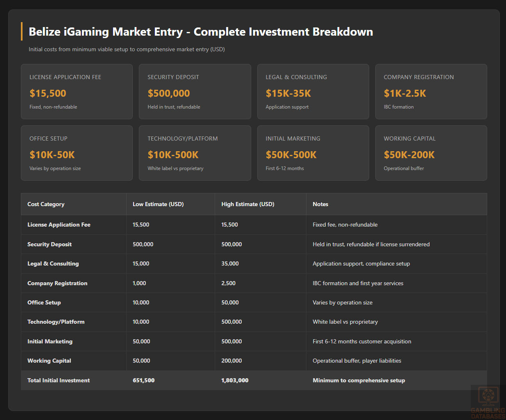Viewport: 506px width, 420px height.
Task: Click the Initial Marketing card
Action: click(313, 153)
